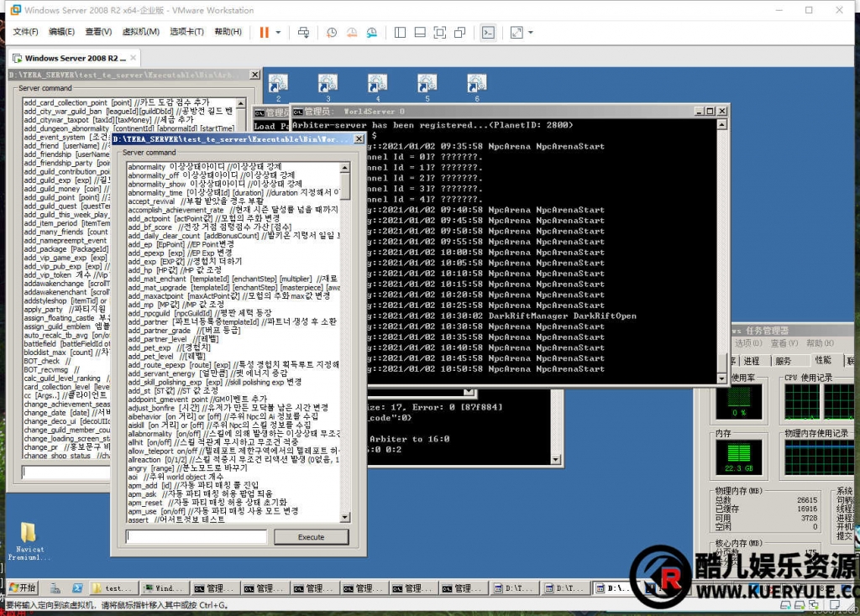Select the add_exp command row
Screen dimensions: 860x616
coord(233,261)
